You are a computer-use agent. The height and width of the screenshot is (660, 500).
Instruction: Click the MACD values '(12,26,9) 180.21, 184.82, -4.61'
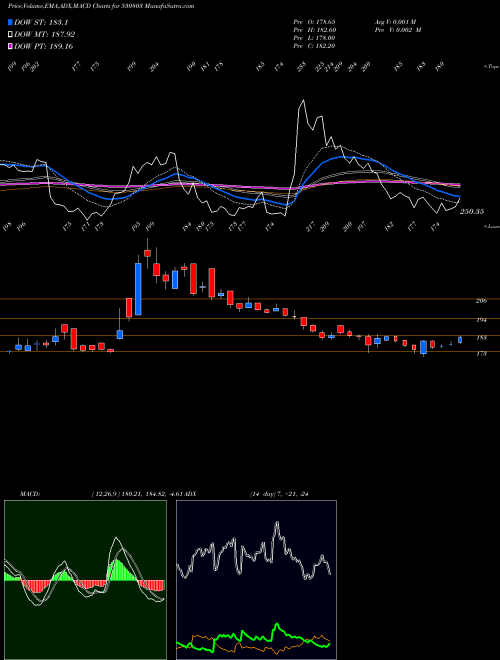tap(139, 494)
